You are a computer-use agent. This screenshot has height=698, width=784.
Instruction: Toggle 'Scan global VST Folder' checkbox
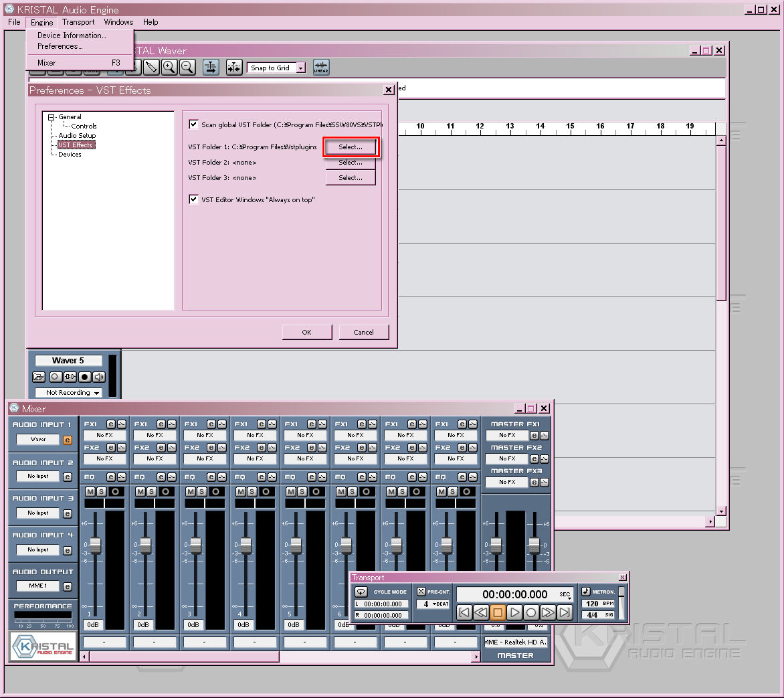(x=193, y=124)
